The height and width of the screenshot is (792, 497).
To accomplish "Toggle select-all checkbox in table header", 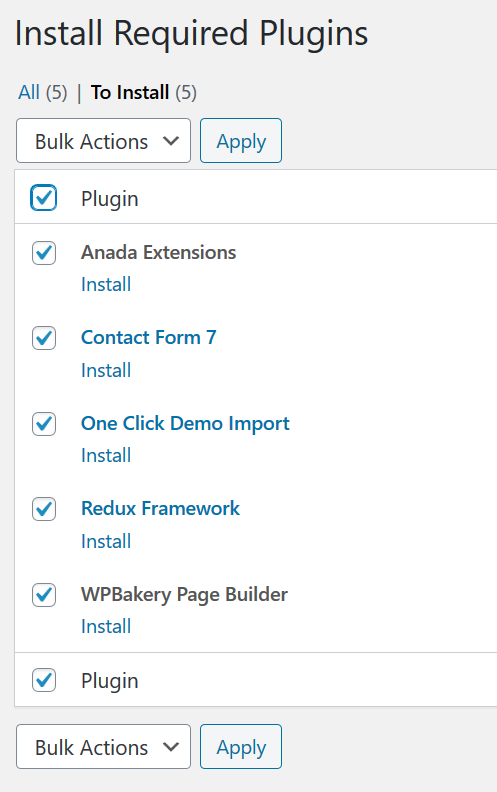I will tap(43, 197).
